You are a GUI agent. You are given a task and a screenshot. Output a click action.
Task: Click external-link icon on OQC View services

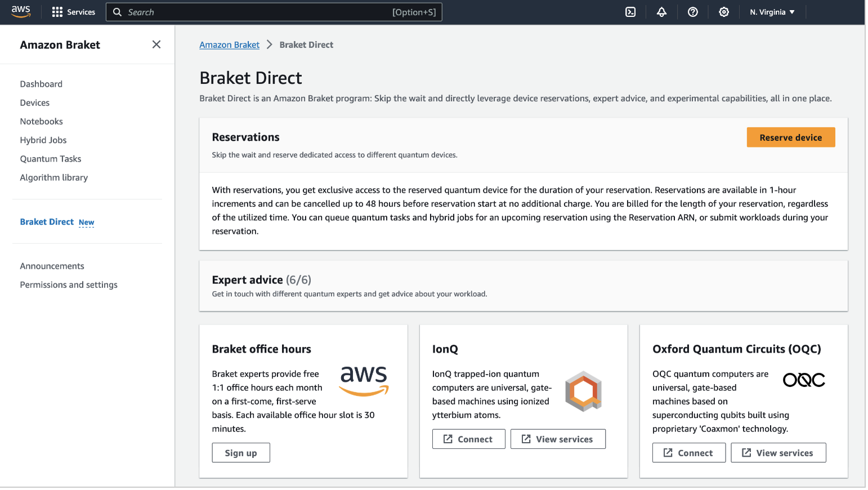click(746, 452)
